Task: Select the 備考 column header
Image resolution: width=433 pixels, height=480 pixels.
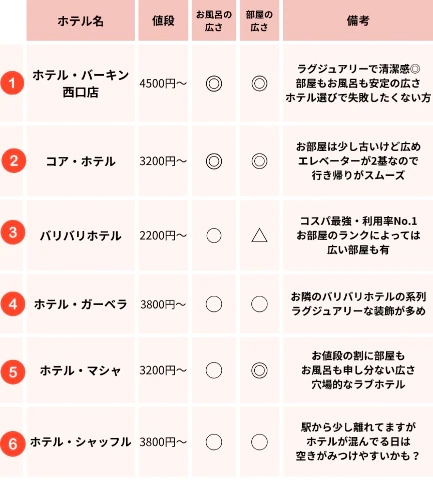Action: (358, 20)
